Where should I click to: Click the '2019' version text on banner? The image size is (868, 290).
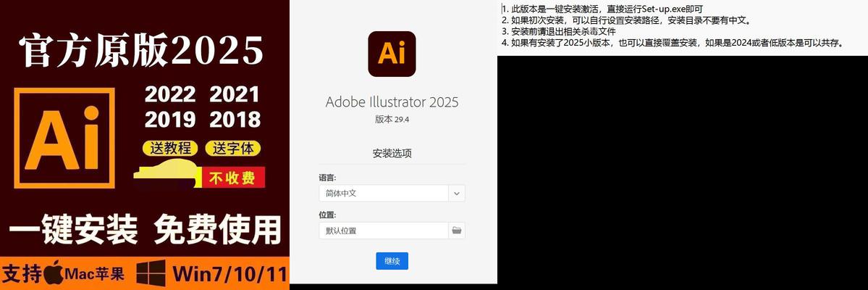[170, 119]
